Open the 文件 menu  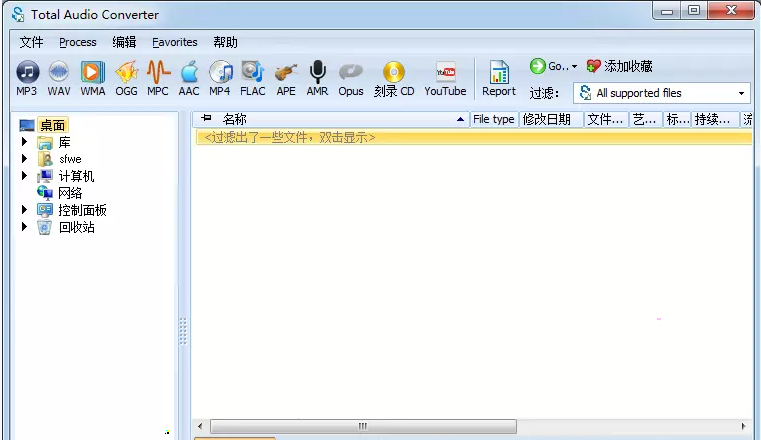click(x=32, y=42)
